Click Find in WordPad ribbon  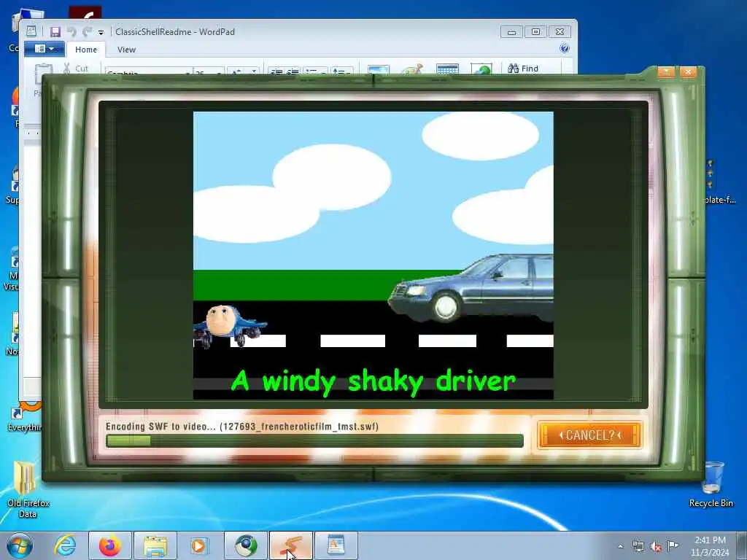click(523, 69)
